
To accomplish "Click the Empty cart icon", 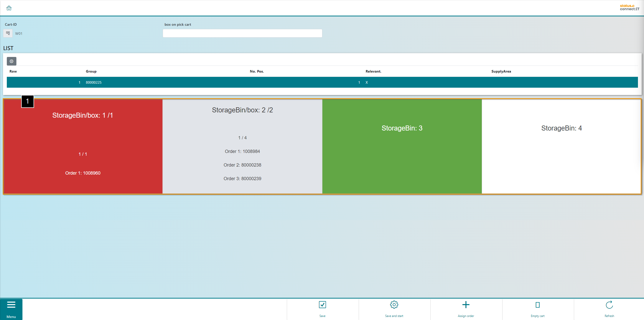I will point(537,305).
